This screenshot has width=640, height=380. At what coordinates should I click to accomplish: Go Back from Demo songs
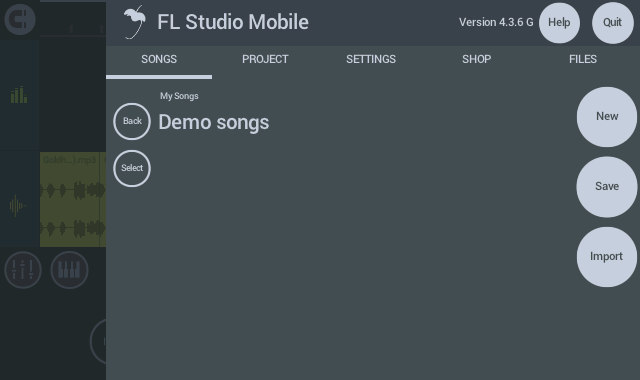132,121
